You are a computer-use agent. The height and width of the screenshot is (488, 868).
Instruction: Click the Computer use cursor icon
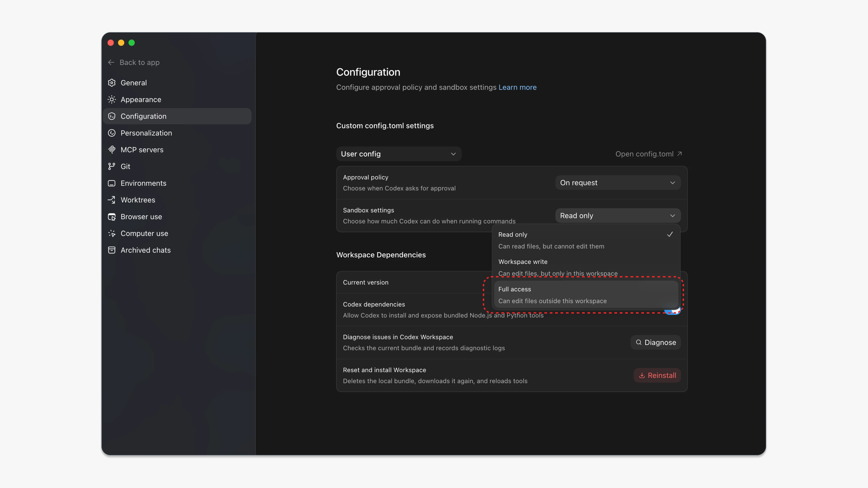pos(111,233)
